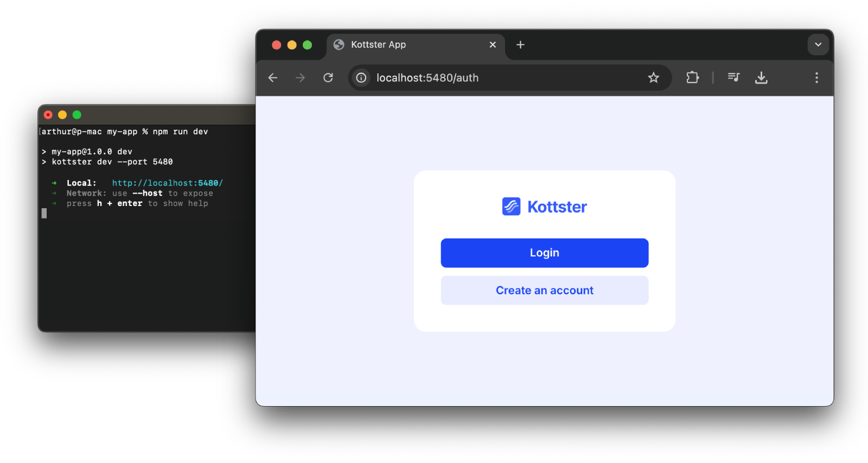The width and height of the screenshot is (868, 463).
Task: Click the browser forward arrow
Action: pos(300,78)
